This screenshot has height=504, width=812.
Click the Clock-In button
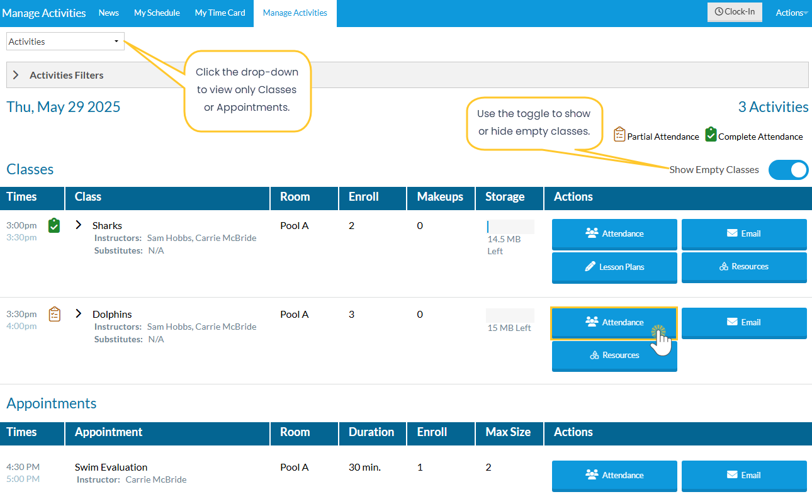pos(735,12)
